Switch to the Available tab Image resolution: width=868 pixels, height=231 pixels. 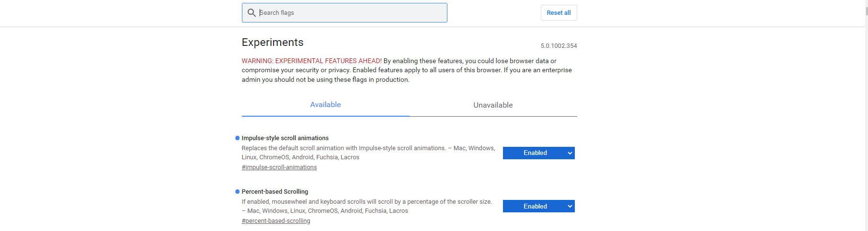coord(325,105)
